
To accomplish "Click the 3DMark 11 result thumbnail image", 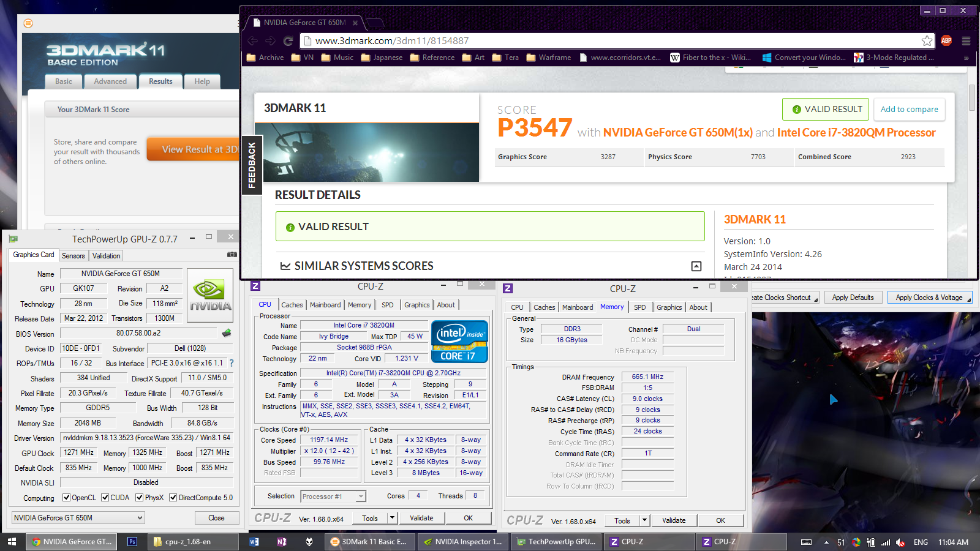I will coord(366,152).
